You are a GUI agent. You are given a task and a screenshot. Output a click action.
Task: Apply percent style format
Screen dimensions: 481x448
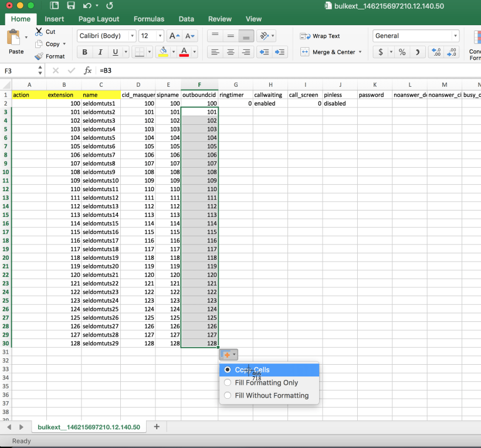[x=402, y=52]
